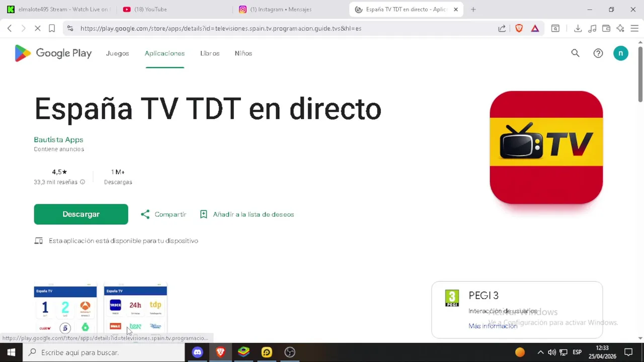Viewport: 644px width, 362px height.
Task: Select the Aplicaciones tab
Action: (x=165, y=53)
